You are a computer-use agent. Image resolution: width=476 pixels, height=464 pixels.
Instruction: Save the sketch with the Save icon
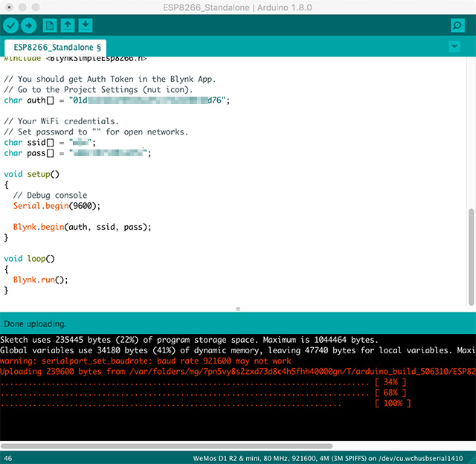[86, 25]
